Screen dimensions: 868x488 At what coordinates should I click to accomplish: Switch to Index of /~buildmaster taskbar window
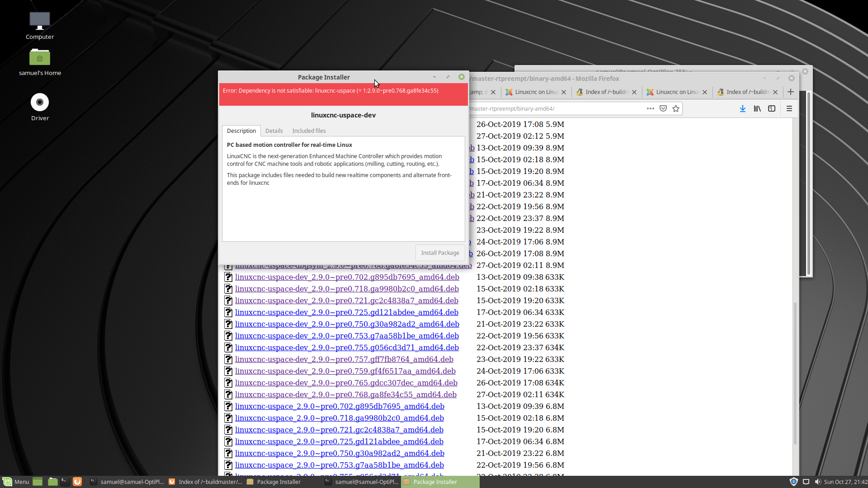(206, 482)
